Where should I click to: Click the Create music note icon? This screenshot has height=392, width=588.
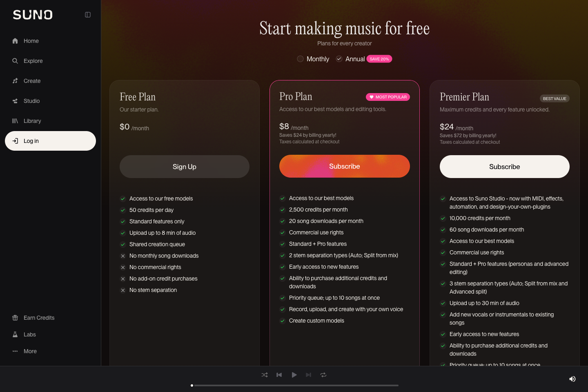click(x=15, y=81)
